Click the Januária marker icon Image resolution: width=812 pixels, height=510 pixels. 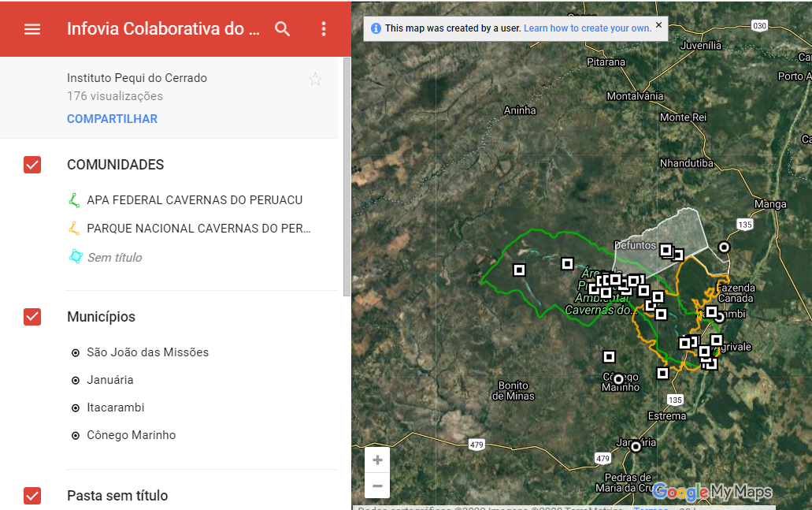point(75,380)
